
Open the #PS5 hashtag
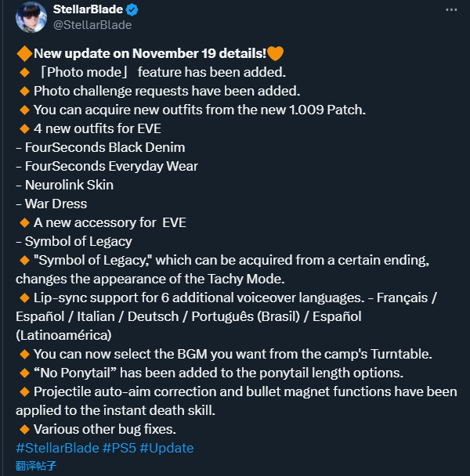(119, 448)
